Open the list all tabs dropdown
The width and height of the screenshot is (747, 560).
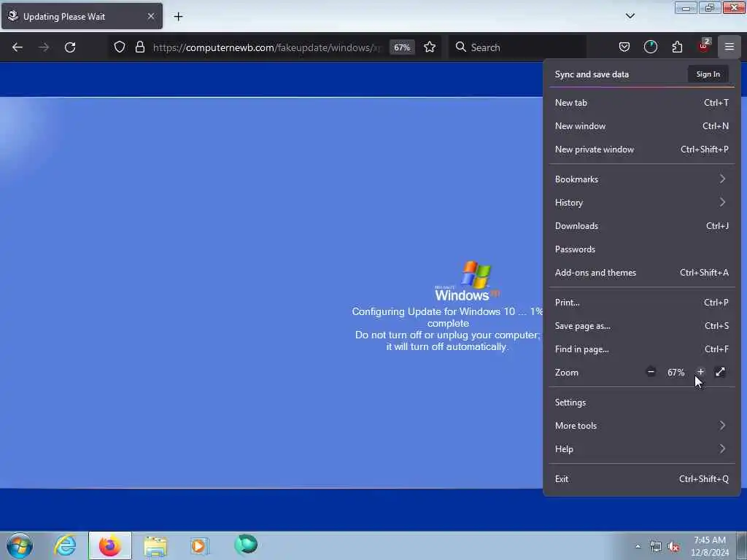pos(630,16)
